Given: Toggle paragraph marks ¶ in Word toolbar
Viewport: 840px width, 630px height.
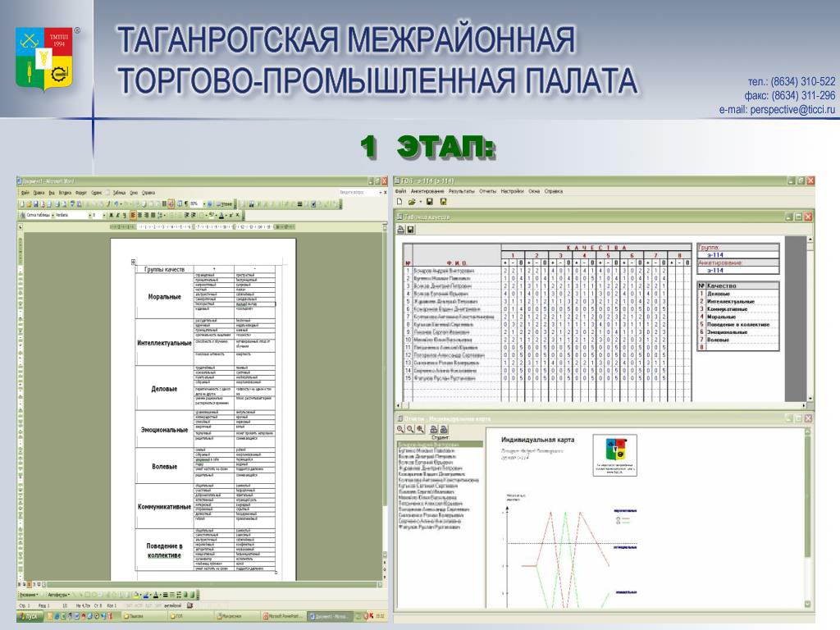Looking at the screenshot, I should point(186,204).
